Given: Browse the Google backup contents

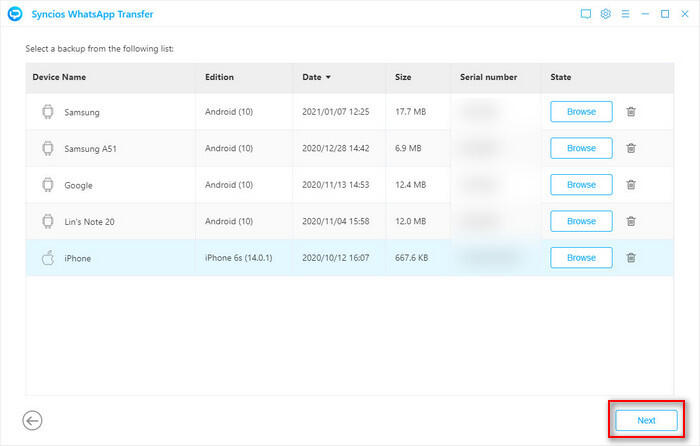Looking at the screenshot, I should click(x=581, y=185).
